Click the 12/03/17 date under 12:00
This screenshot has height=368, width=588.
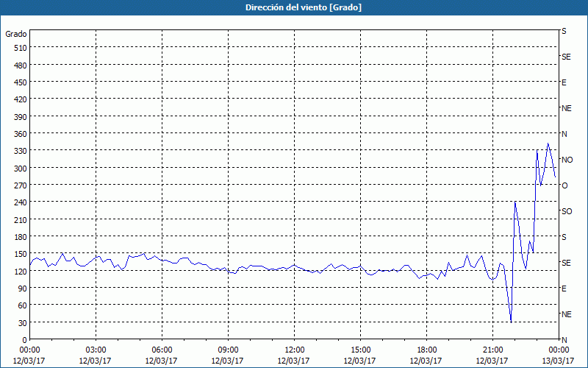[293, 361]
